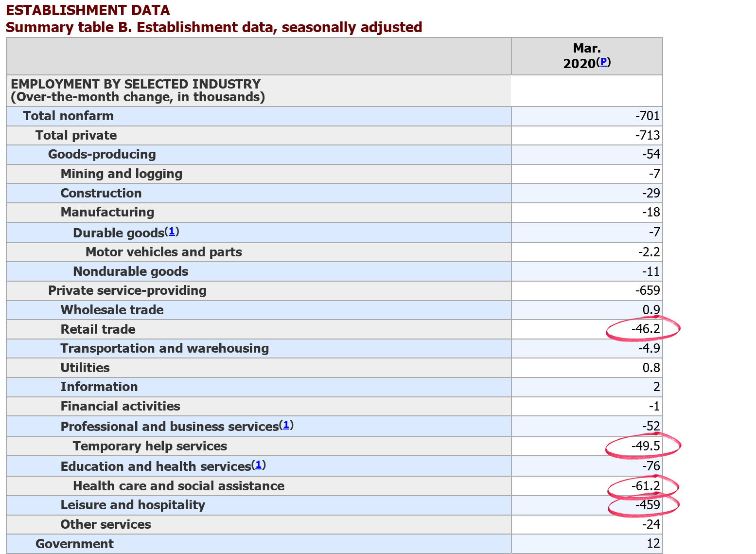Click the Private service-providing value -659
Viewport: 756px width, 554px height.
point(648,290)
